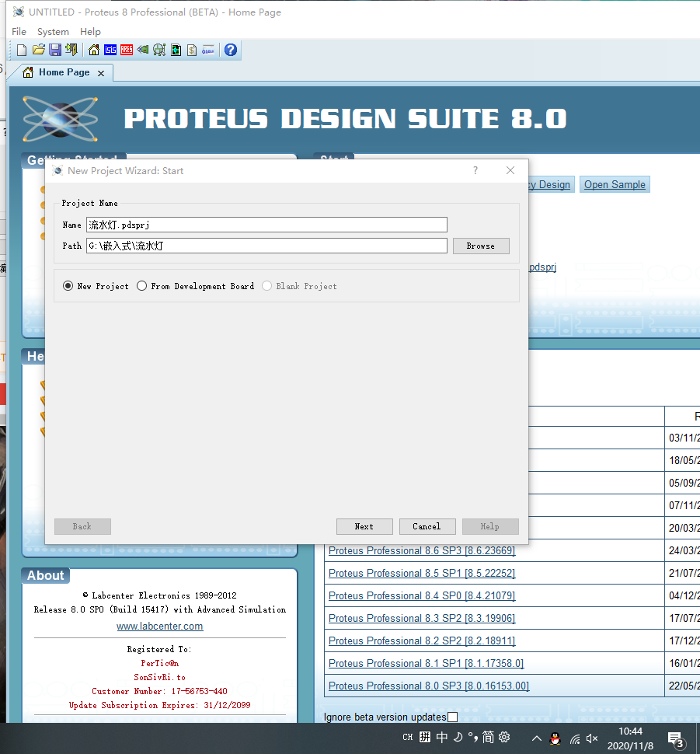Close the Home Page tab
The image size is (700, 754).
click(x=101, y=73)
